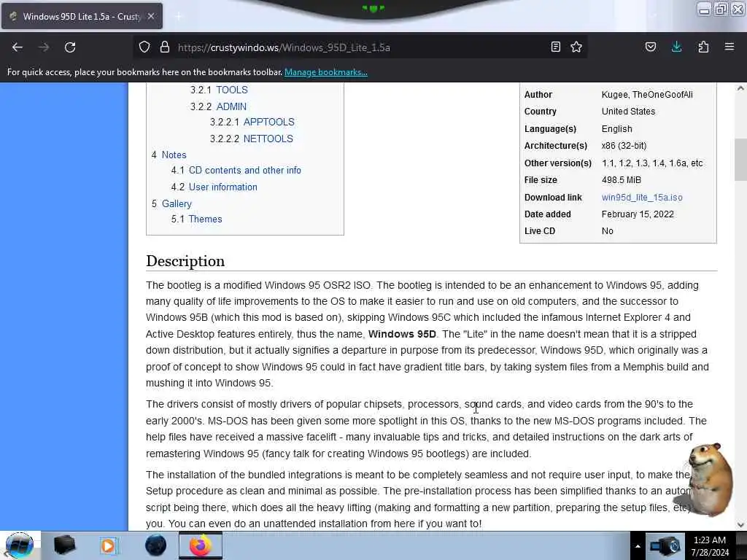Open the Firefox hamburger menu
This screenshot has width=747, height=560.
tap(729, 47)
